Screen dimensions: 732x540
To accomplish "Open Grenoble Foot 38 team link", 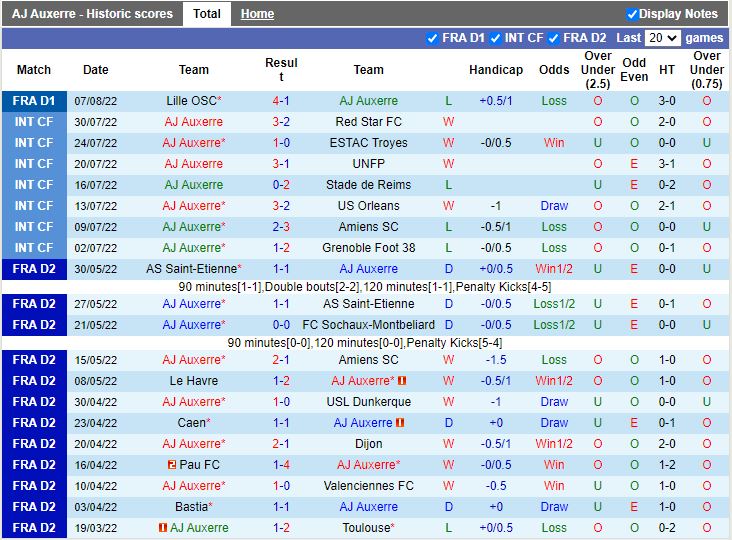I will click(x=368, y=248).
